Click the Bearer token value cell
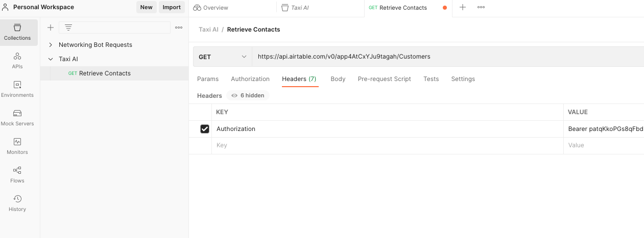The image size is (644, 238). coord(604,129)
